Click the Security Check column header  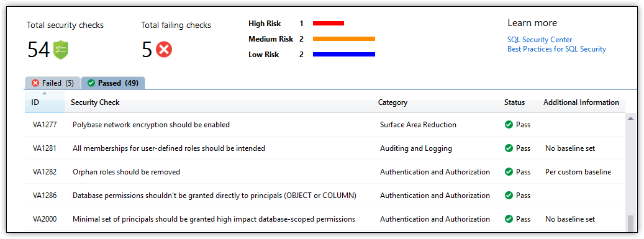point(95,102)
